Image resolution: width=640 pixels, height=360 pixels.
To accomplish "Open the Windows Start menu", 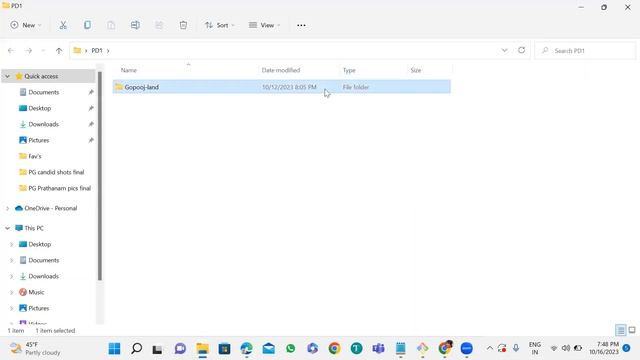I will [x=115, y=349].
